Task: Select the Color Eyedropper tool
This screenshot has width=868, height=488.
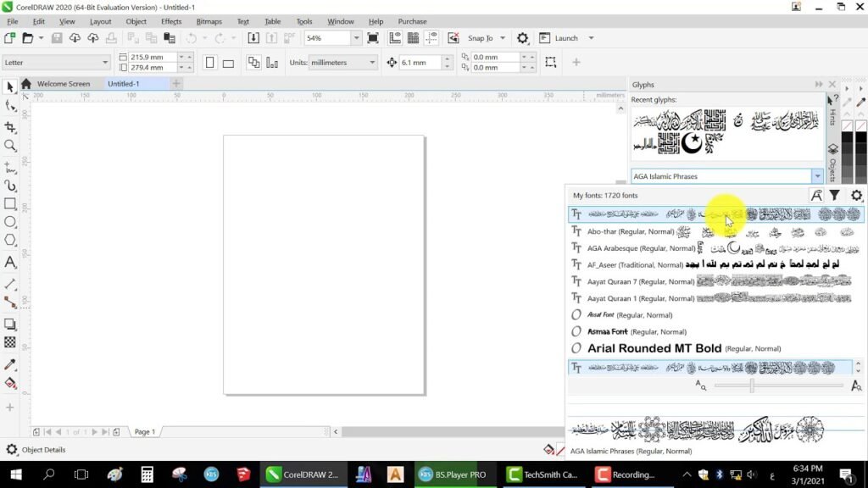Action: click(x=10, y=364)
